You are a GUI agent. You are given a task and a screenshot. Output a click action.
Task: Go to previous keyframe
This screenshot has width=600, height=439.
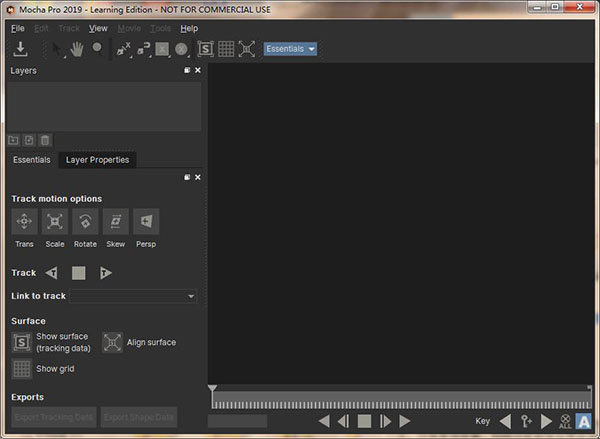pos(505,421)
